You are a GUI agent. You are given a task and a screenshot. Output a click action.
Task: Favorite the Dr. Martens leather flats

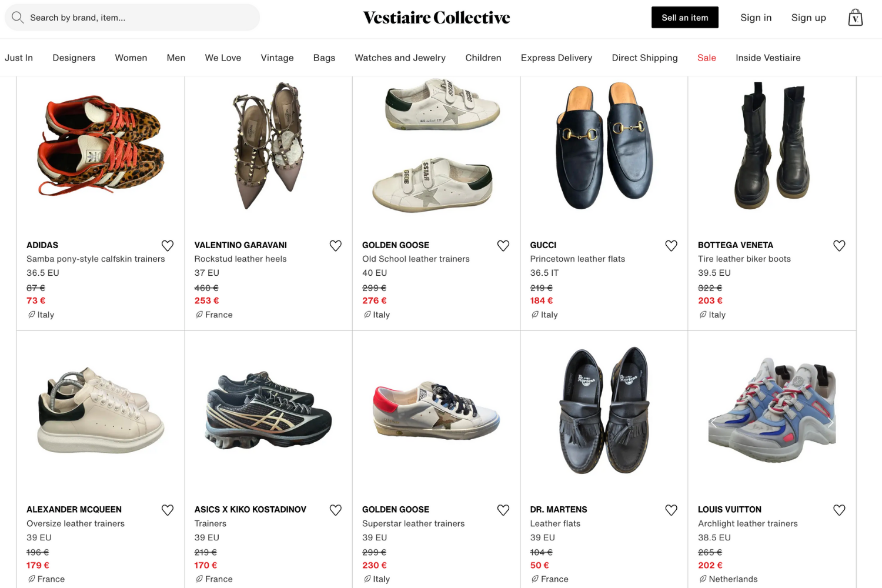pos(671,510)
